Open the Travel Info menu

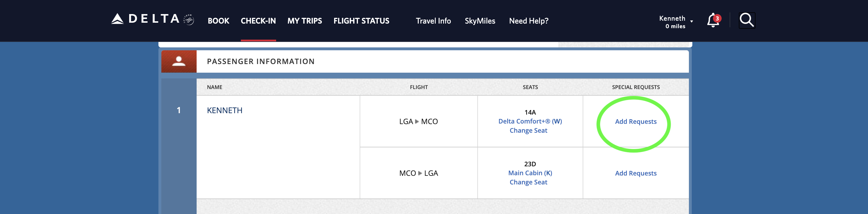click(433, 21)
